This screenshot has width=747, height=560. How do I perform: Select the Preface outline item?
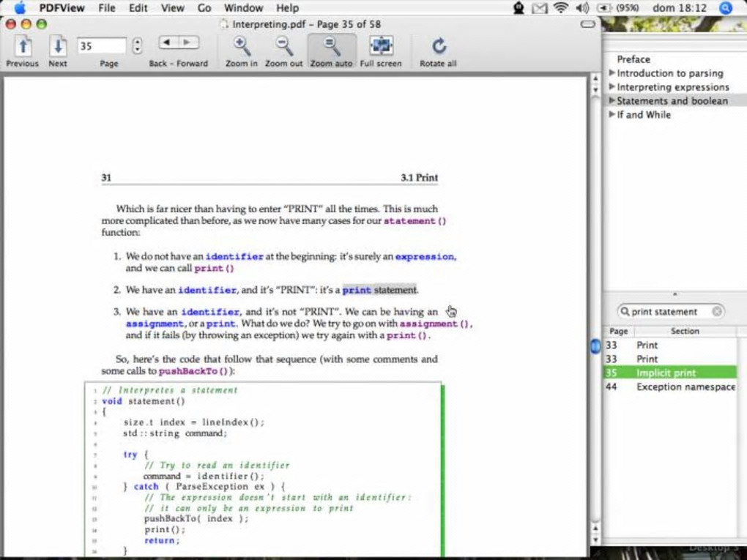(633, 59)
